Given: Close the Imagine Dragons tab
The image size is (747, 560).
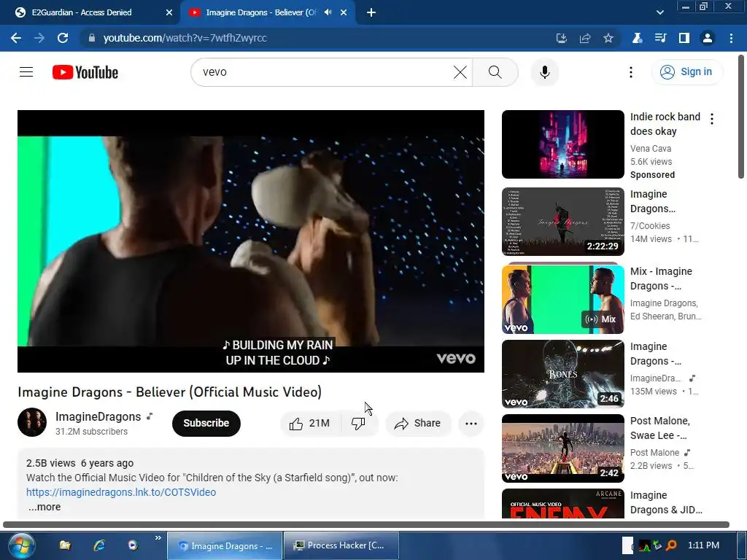Looking at the screenshot, I should tap(344, 12).
